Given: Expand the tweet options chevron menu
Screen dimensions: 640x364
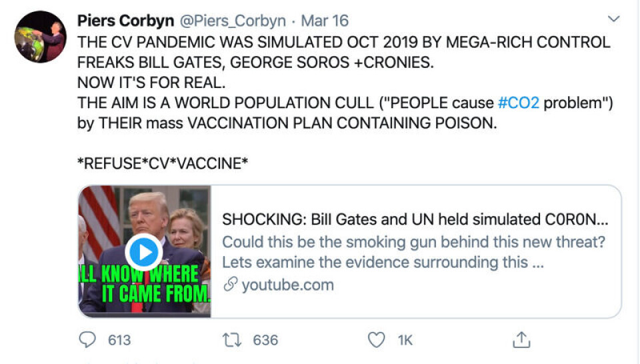Looking at the screenshot, I should (x=614, y=19).
